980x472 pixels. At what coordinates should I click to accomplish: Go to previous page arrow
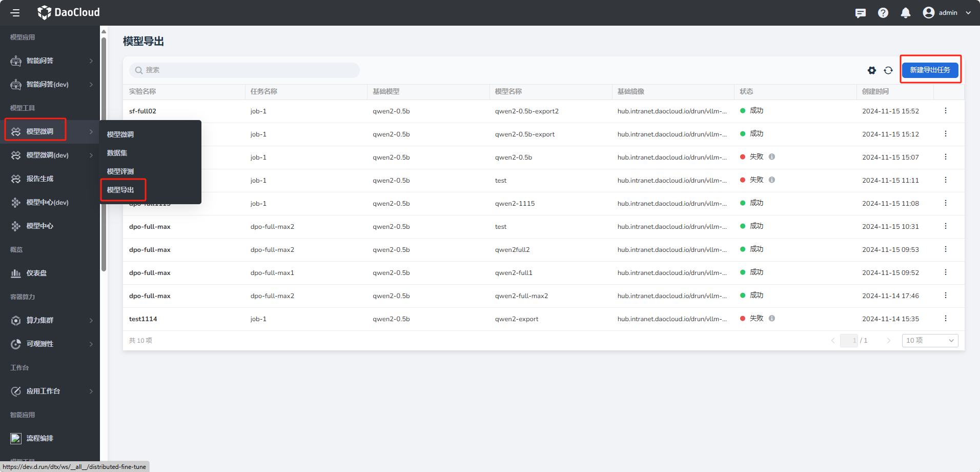(833, 341)
